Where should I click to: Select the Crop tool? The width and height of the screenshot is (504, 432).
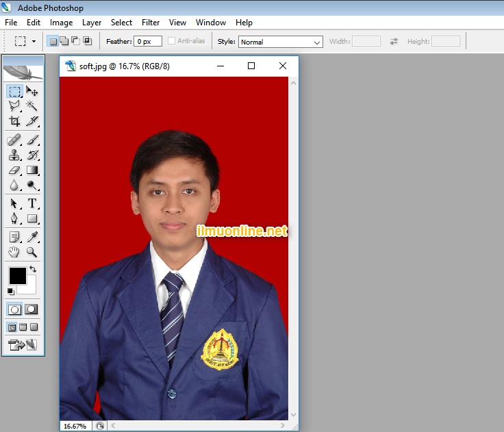pyautogui.click(x=14, y=121)
